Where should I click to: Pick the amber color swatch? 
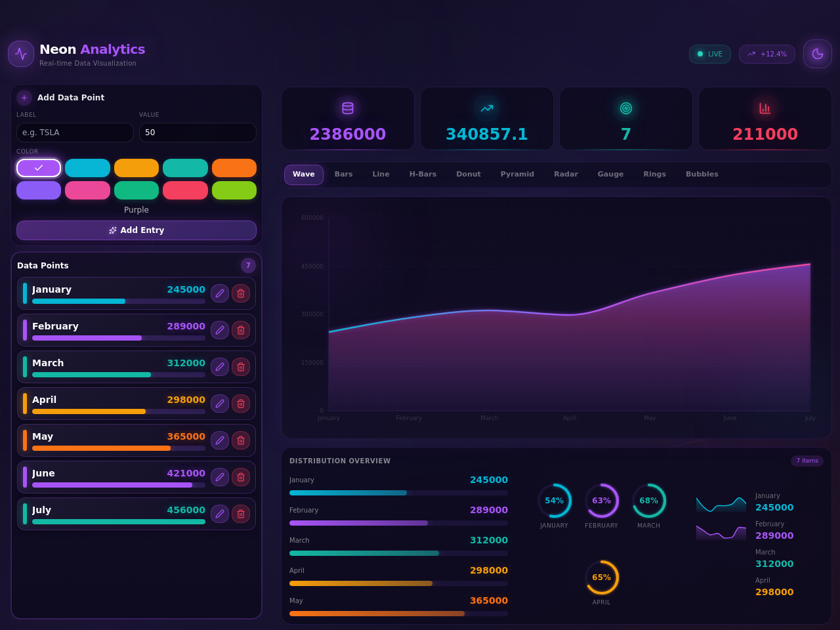(x=136, y=168)
